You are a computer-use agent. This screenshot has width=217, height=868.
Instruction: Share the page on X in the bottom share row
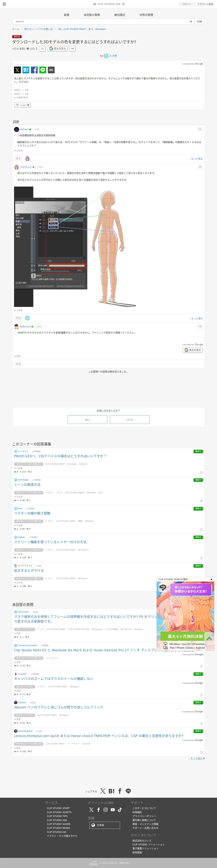click(103, 791)
